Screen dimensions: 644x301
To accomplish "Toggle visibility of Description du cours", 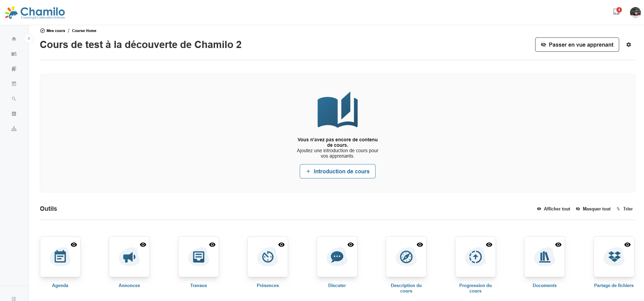I will coord(420,244).
